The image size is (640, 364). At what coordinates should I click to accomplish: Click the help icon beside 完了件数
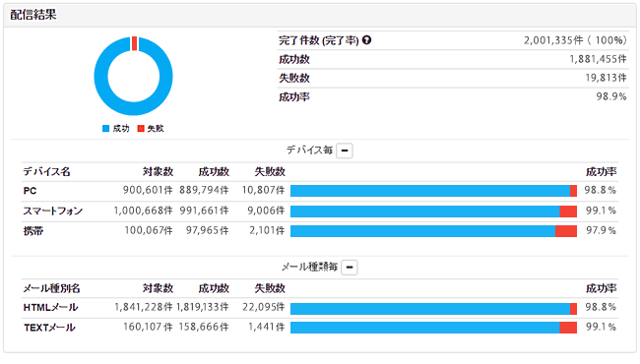pos(366,40)
